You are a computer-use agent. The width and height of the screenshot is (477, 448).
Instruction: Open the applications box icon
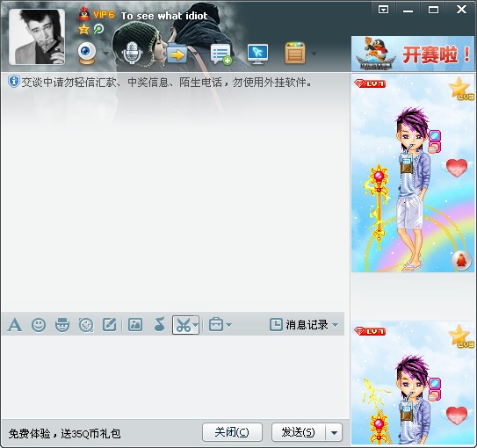295,54
